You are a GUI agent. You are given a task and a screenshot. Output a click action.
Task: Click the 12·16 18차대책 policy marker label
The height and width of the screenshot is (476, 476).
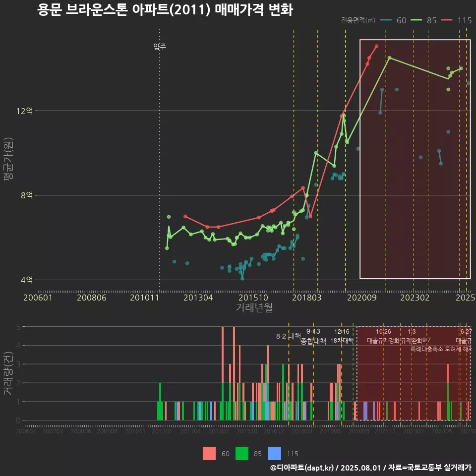tap(342, 336)
